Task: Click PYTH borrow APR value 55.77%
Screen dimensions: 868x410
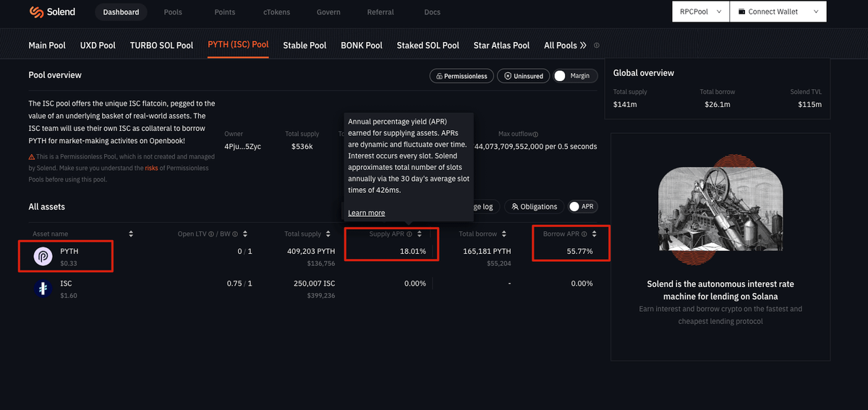Action: (x=579, y=251)
